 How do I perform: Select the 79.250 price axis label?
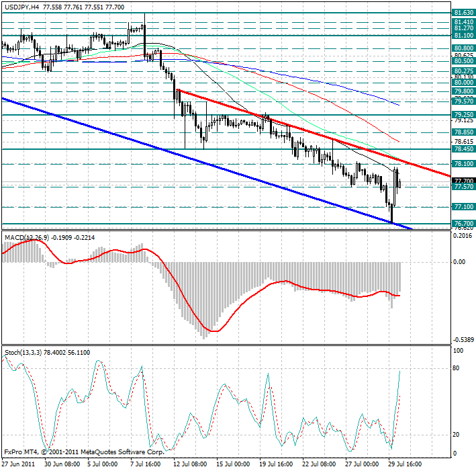(464, 116)
